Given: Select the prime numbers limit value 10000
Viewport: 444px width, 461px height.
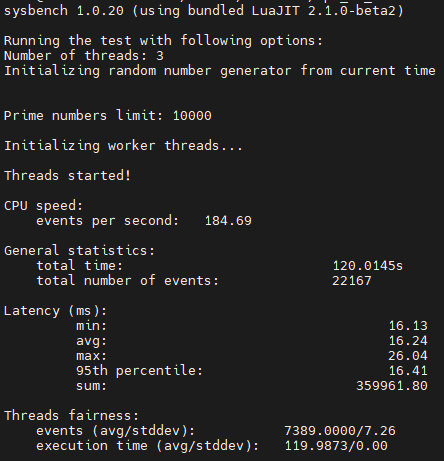Looking at the screenshot, I should click(x=192, y=116).
